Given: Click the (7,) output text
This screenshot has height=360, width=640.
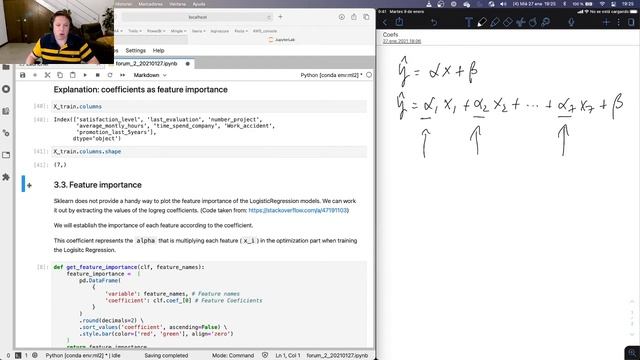Looking at the screenshot, I should (60, 165).
